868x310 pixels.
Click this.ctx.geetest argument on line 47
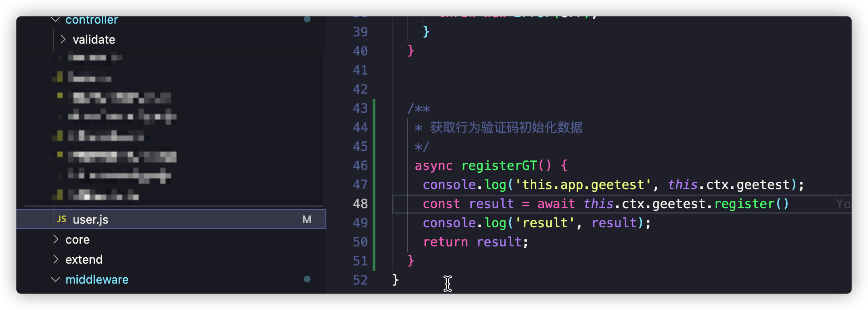coord(728,185)
